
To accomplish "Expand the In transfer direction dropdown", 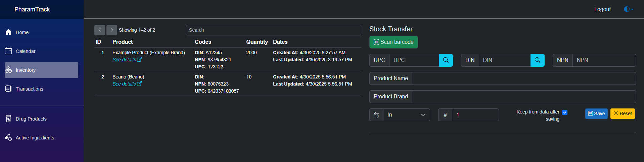I will pos(406,115).
